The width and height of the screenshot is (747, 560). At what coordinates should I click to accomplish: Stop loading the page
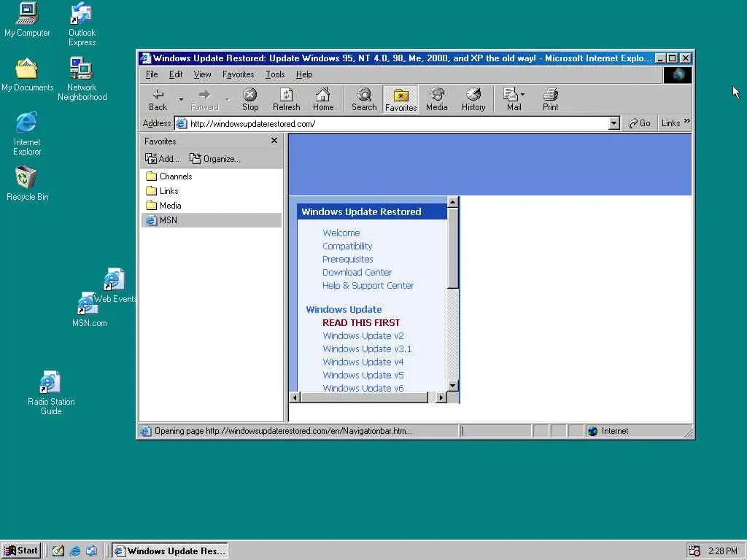click(x=250, y=99)
